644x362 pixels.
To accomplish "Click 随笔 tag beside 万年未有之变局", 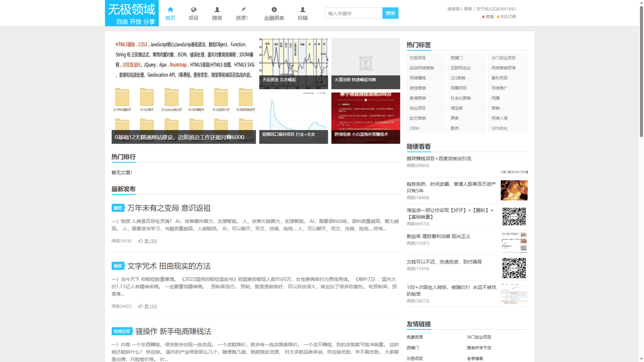I will tap(118, 208).
